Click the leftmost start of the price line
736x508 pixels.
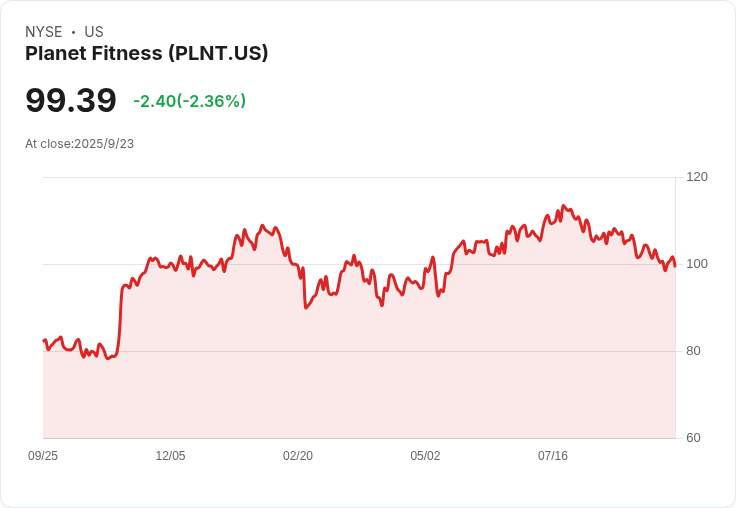click(44, 341)
